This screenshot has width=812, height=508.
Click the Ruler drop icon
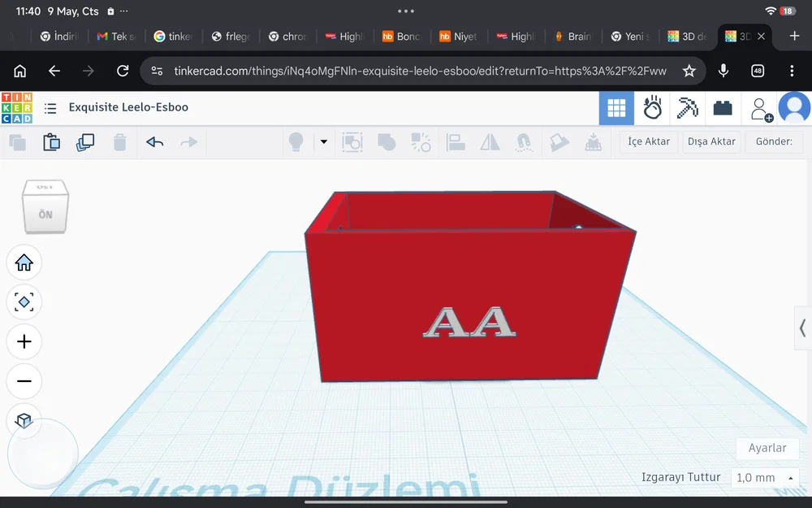point(593,142)
